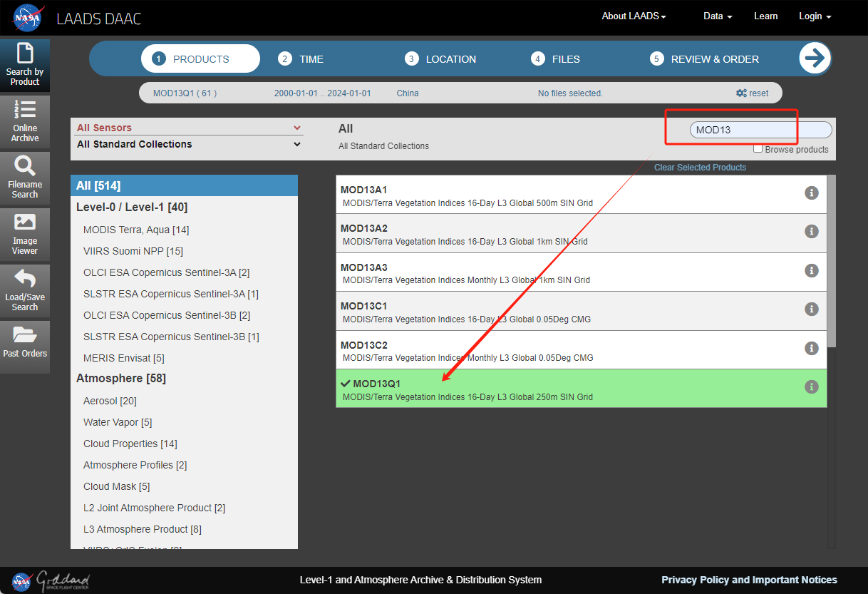
Task: Select the MOD13A1 product row
Action: (582, 195)
